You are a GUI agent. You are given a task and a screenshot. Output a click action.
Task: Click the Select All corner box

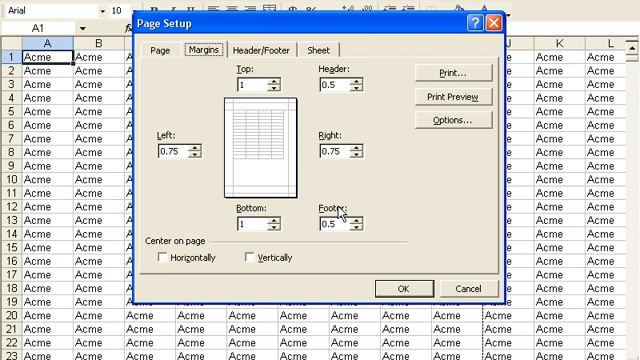point(11,43)
